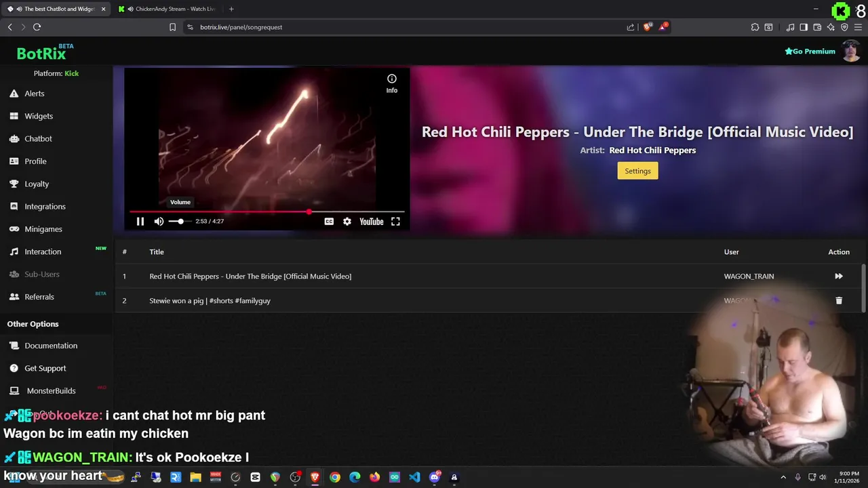Viewport: 868px width, 488px height.
Task: Open the Minigames section
Action: [43, 229]
